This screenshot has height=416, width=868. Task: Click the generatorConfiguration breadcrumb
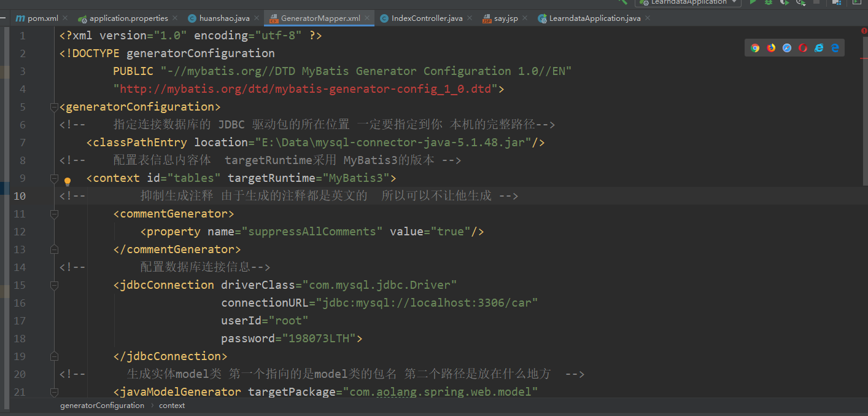tap(102, 406)
